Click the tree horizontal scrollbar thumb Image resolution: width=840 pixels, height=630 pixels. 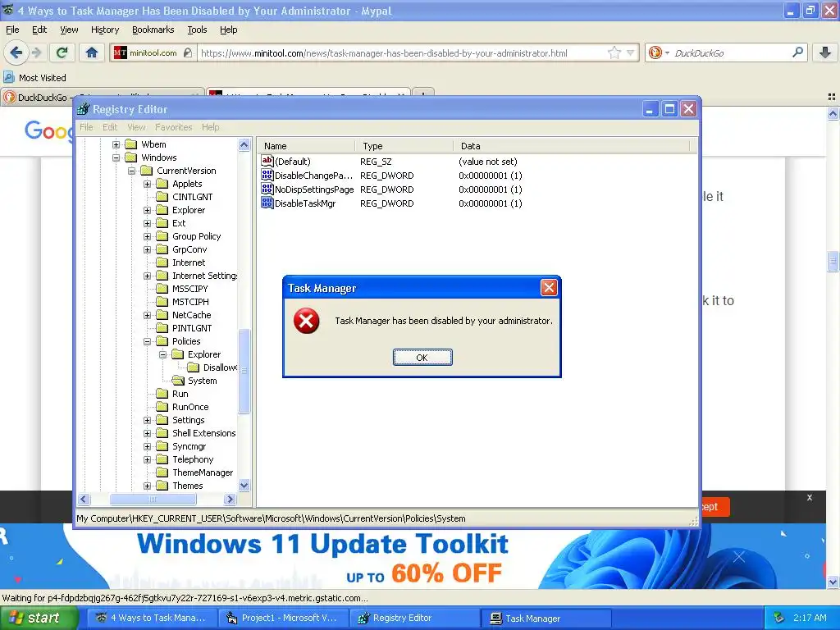coord(153,499)
